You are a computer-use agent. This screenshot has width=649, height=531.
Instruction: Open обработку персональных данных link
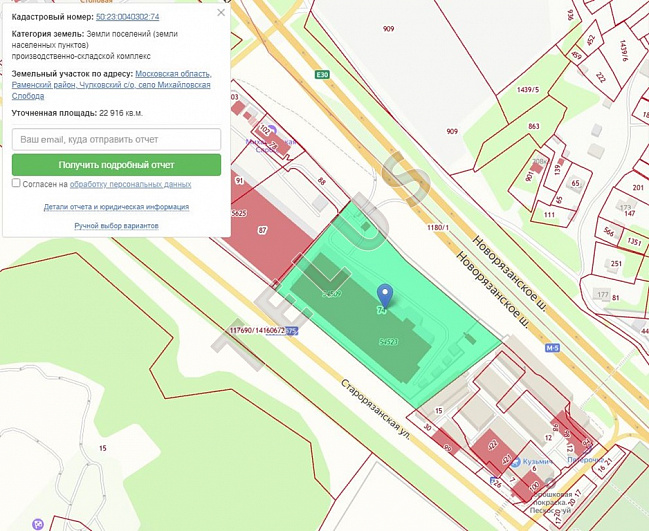pos(130,184)
